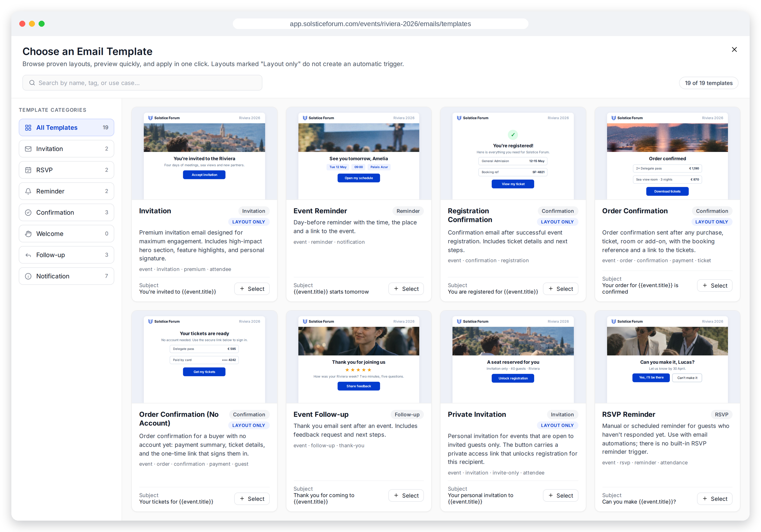Click the All Templates grid icon

point(28,128)
